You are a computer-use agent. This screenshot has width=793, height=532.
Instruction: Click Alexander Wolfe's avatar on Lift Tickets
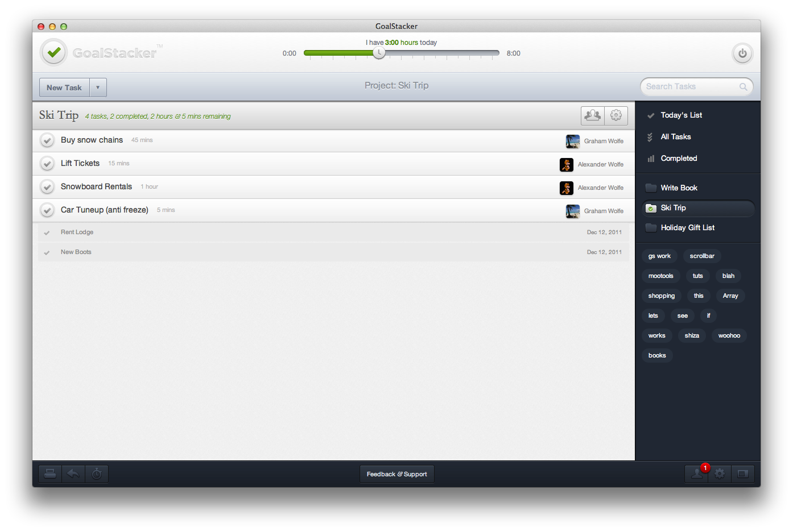[567, 164]
